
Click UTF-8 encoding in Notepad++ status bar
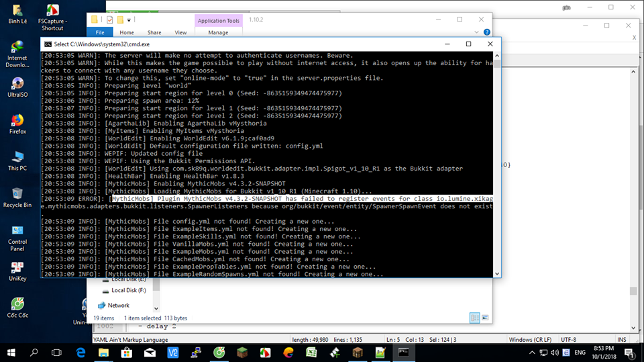569,340
